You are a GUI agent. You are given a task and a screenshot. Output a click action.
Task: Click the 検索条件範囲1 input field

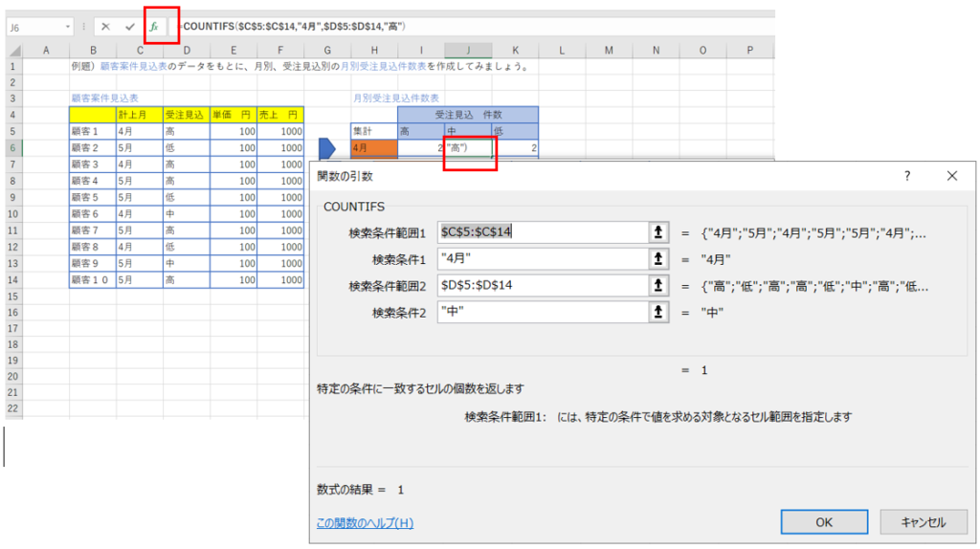(541, 232)
